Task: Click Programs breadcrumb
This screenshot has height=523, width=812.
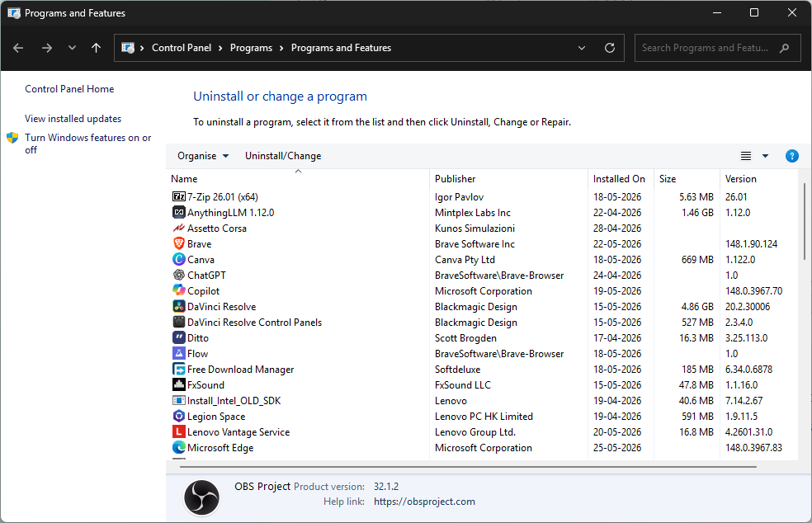Action: coord(251,48)
